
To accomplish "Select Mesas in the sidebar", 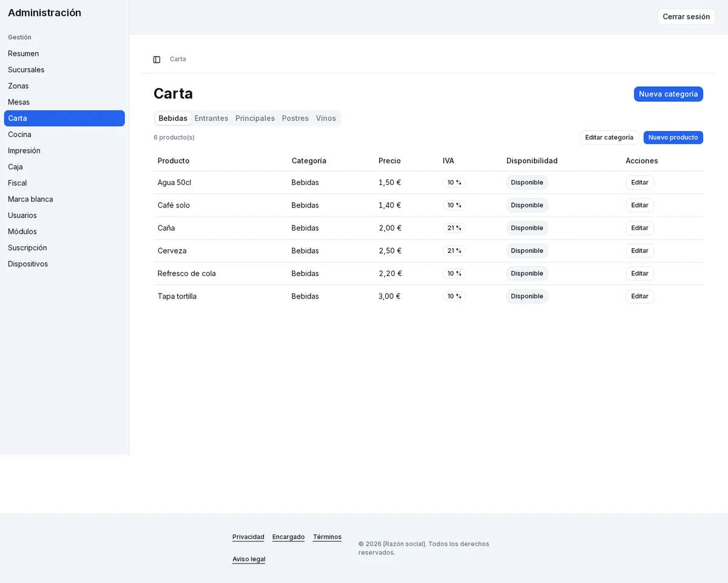I will (64, 102).
